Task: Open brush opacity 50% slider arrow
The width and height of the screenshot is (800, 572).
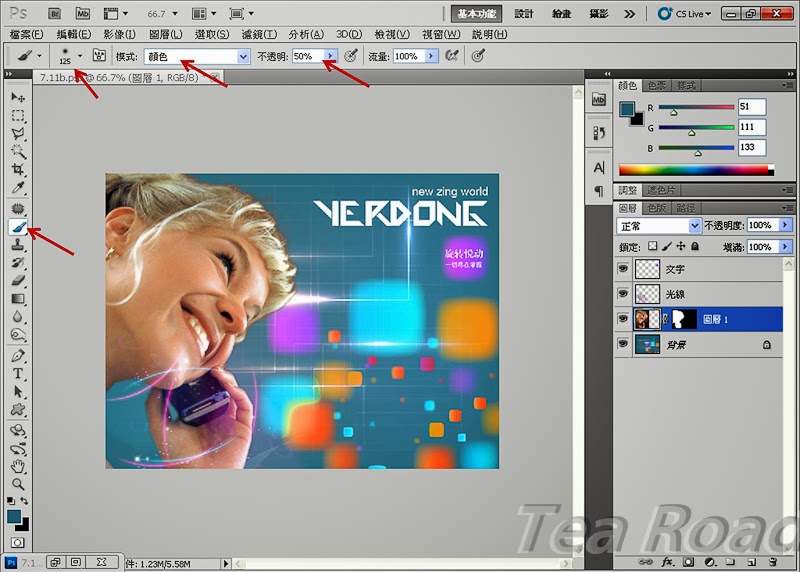Action: [330, 56]
